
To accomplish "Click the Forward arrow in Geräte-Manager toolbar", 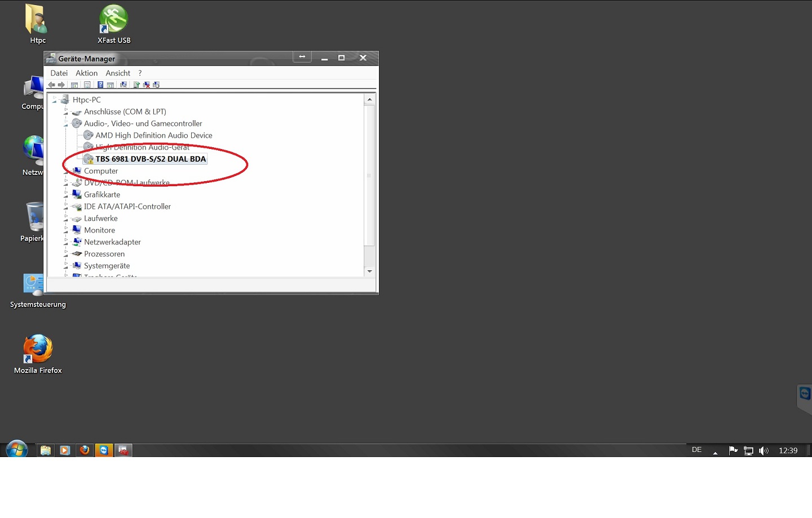I will click(61, 85).
